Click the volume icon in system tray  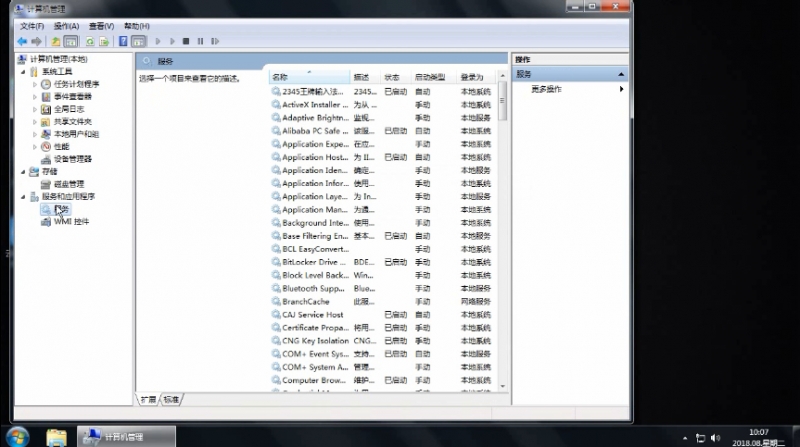715,438
